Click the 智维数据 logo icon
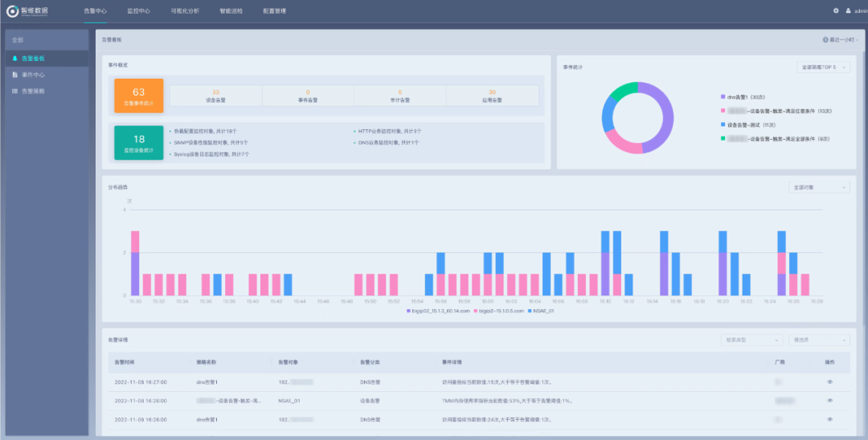868x440 pixels. [13, 10]
